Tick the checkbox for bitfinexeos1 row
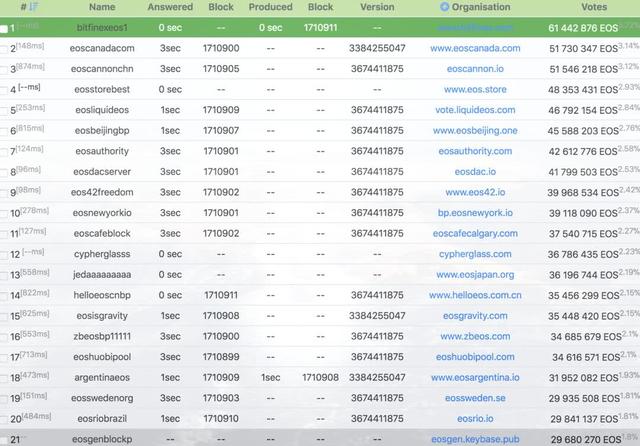640x446 pixels. (4, 29)
